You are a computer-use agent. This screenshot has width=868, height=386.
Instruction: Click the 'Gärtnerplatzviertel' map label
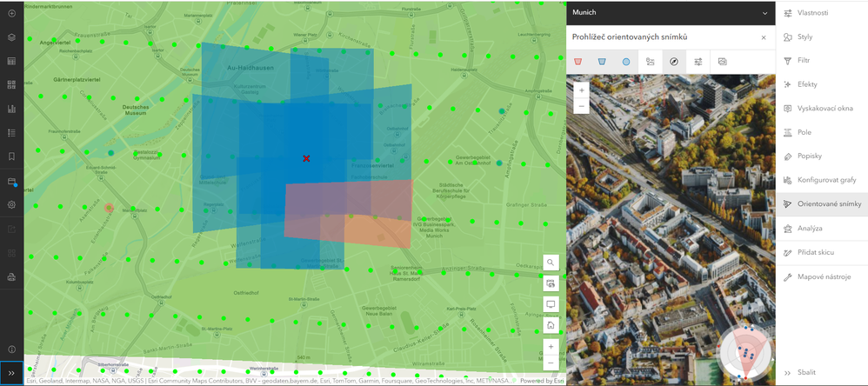tap(76, 80)
